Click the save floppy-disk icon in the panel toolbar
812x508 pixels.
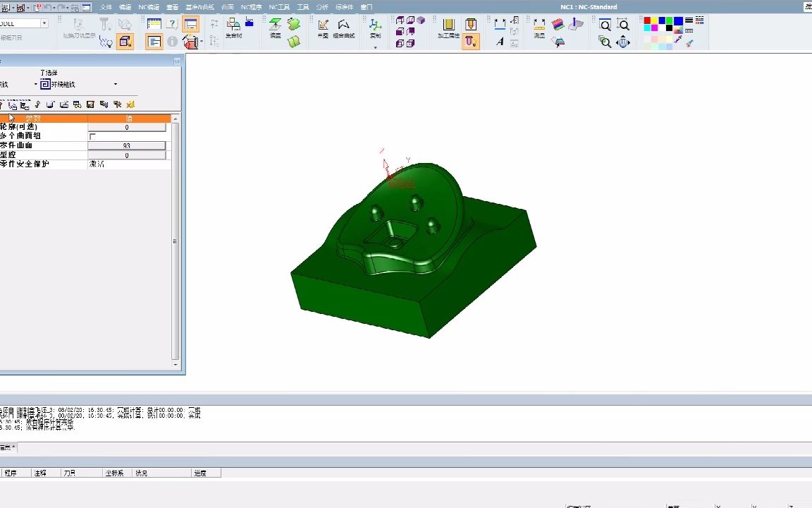click(x=90, y=104)
